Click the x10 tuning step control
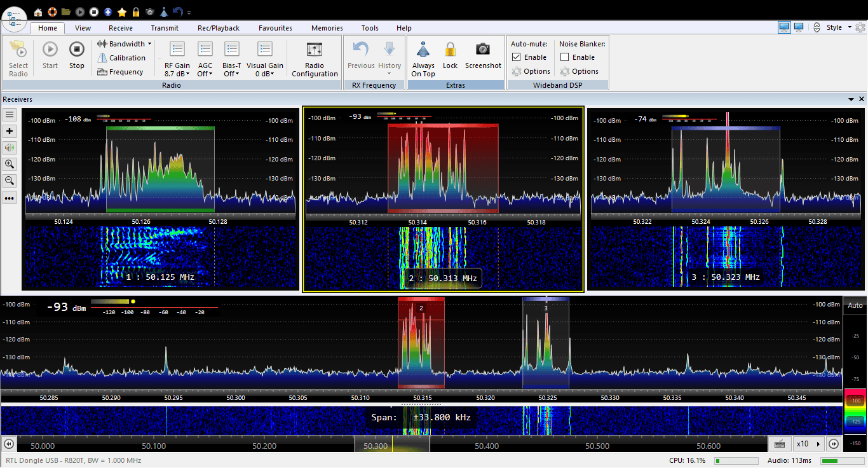 tap(806, 443)
